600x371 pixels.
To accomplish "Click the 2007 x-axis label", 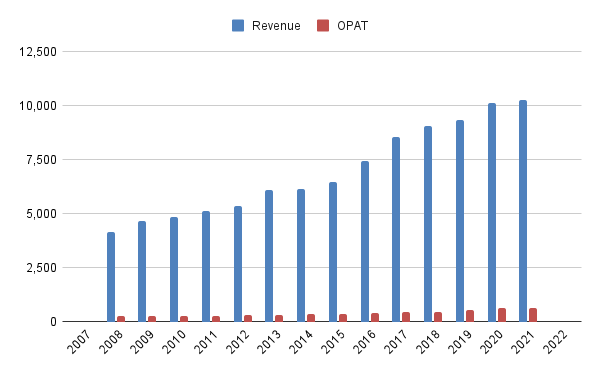I will point(79,342).
